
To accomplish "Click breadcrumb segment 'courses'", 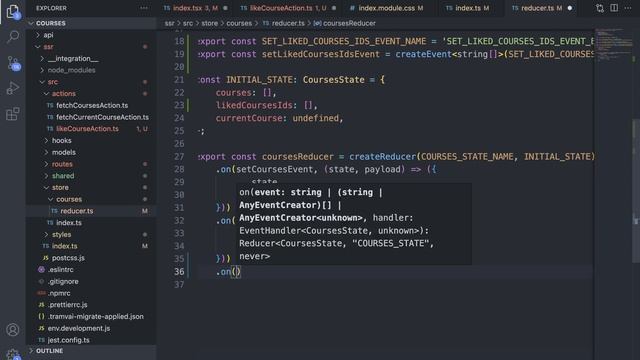I will (x=239, y=23).
